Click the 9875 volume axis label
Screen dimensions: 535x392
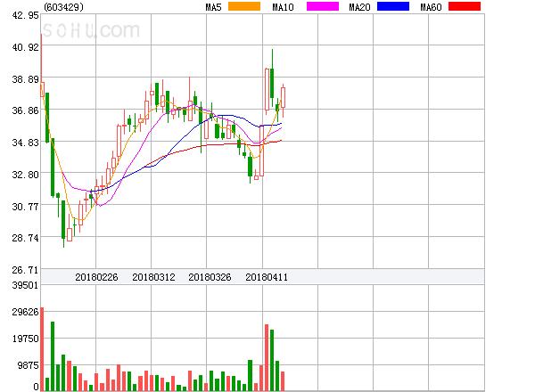(28, 365)
